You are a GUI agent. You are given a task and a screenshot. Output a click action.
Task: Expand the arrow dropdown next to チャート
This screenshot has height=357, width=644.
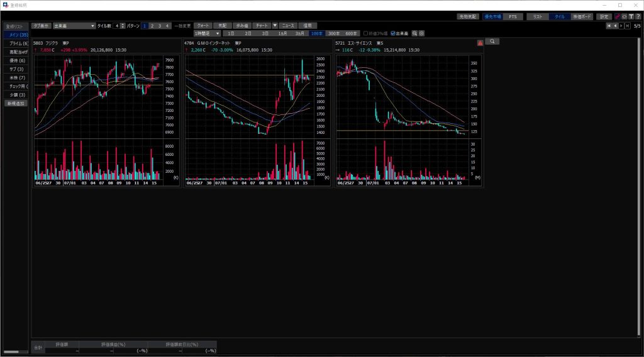tap(275, 26)
